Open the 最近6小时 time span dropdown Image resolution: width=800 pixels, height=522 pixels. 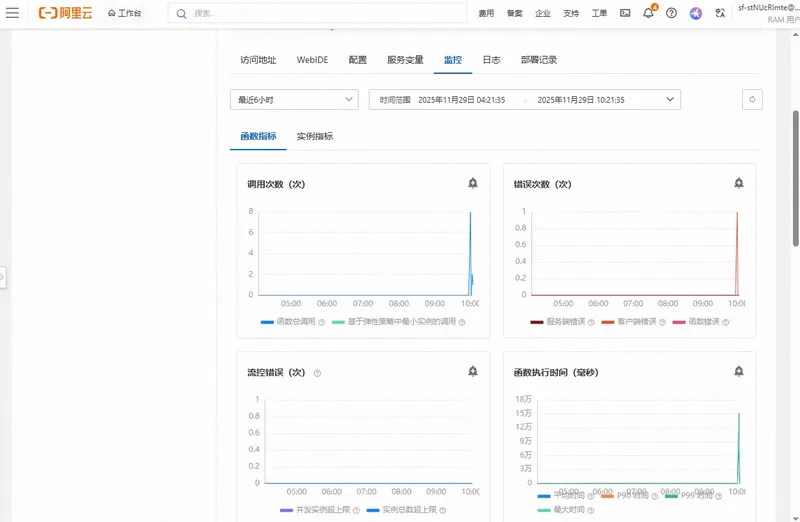click(x=294, y=100)
